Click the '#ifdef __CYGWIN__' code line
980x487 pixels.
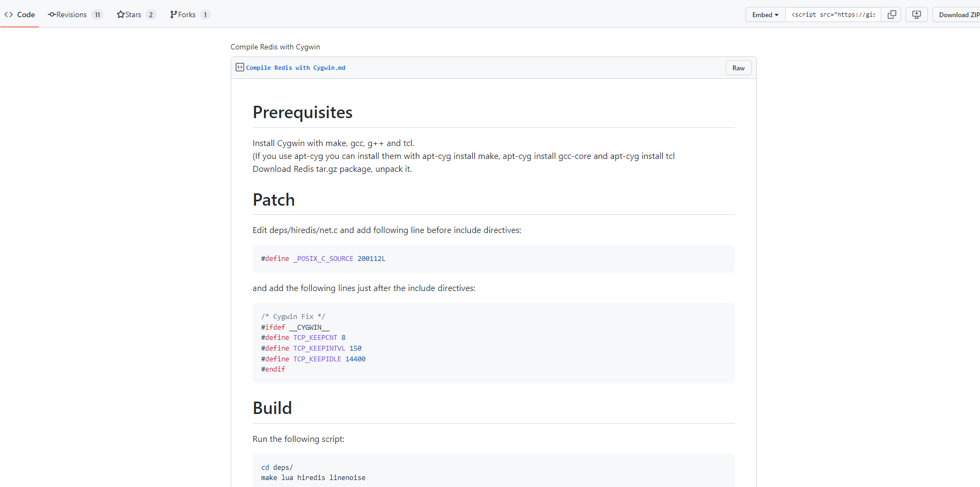click(295, 327)
